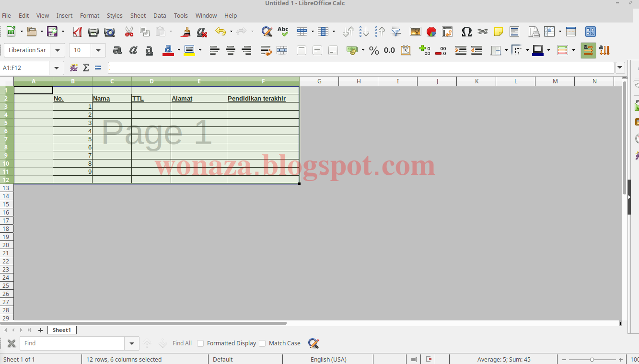Toggle print preview mode
This screenshot has width=639, height=364.
point(109,32)
